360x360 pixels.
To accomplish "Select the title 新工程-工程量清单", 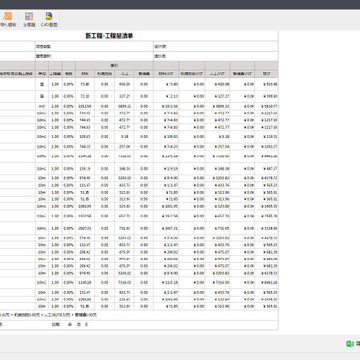I will tap(109, 36).
